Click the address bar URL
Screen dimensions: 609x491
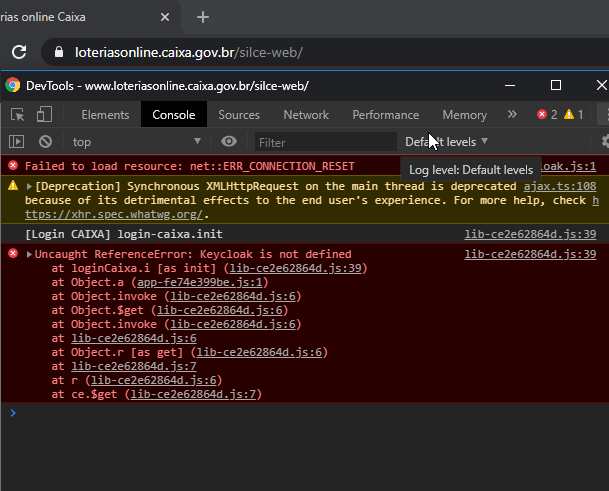coord(189,52)
